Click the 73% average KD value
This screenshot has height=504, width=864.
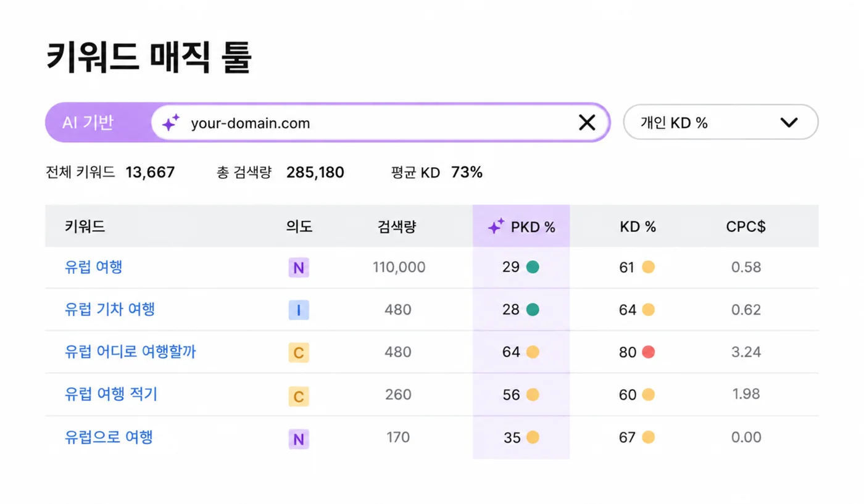coord(467,172)
